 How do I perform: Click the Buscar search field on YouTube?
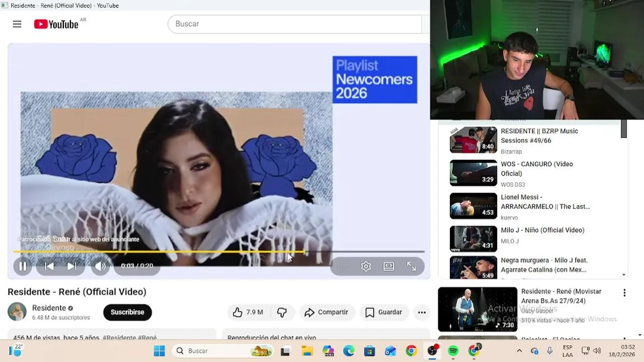[x=294, y=24]
